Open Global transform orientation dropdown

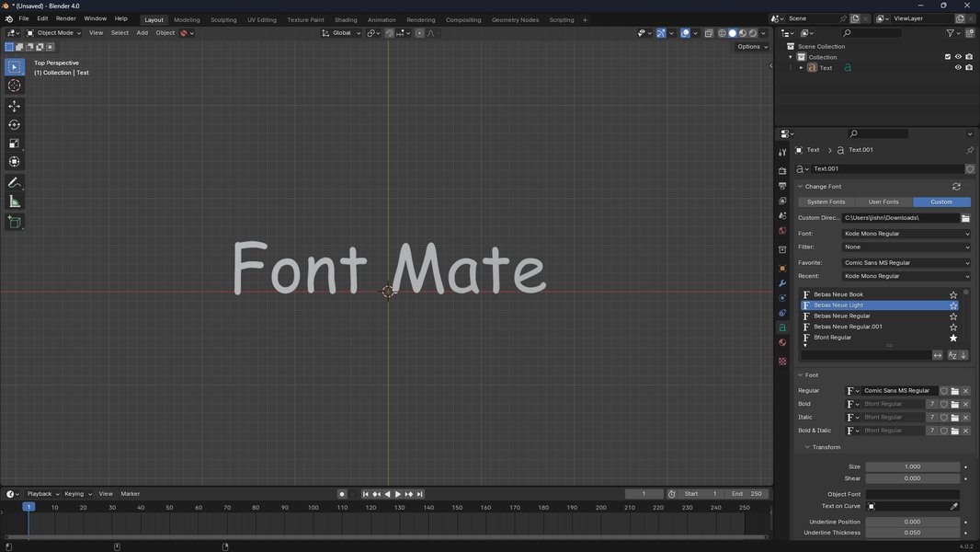point(341,33)
